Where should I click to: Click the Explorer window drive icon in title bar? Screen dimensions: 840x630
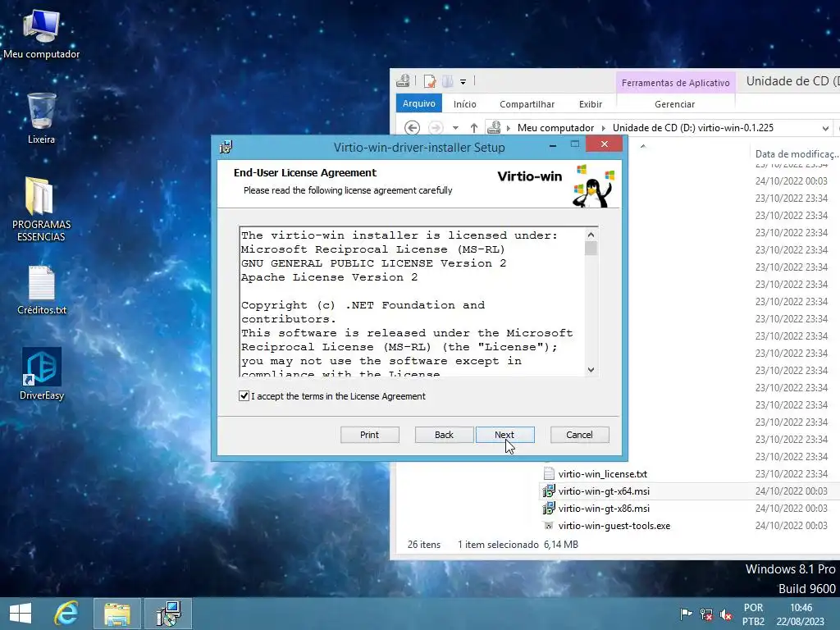pos(403,81)
